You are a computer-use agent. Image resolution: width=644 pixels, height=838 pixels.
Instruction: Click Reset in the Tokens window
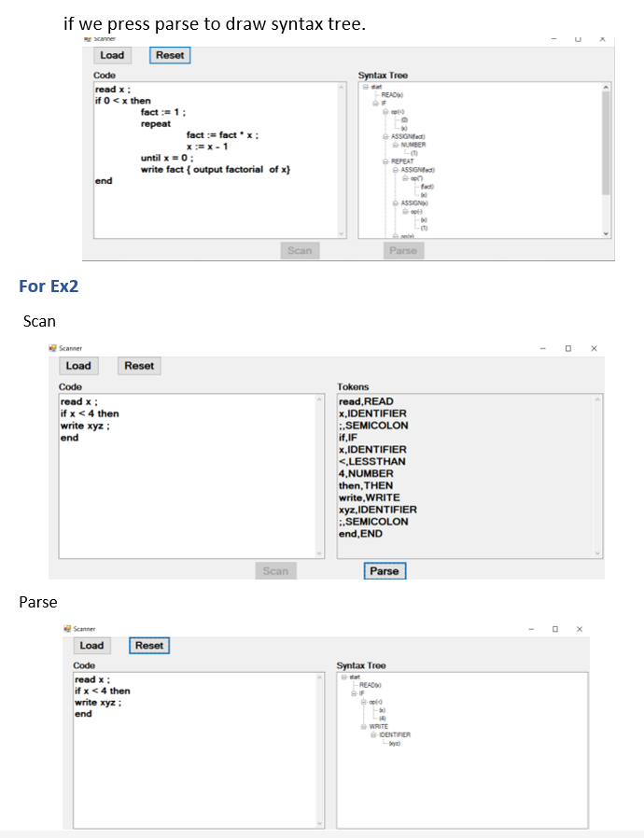tap(139, 366)
